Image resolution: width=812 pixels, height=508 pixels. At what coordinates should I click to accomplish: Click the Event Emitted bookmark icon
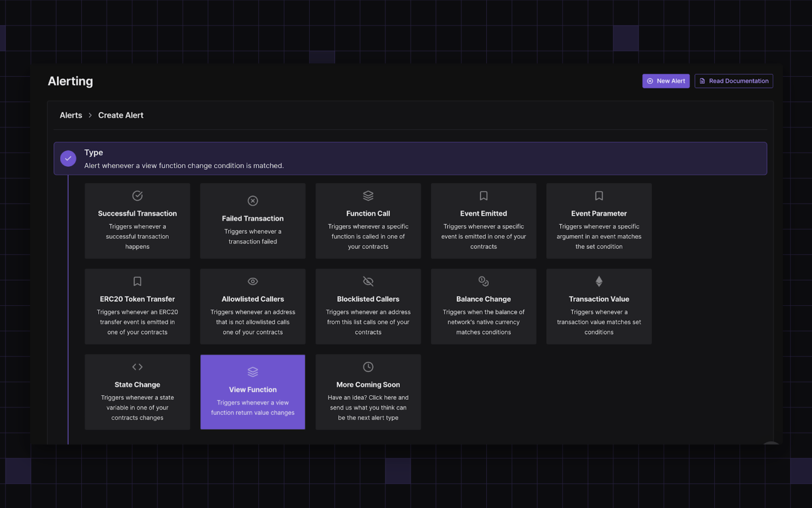click(x=483, y=195)
